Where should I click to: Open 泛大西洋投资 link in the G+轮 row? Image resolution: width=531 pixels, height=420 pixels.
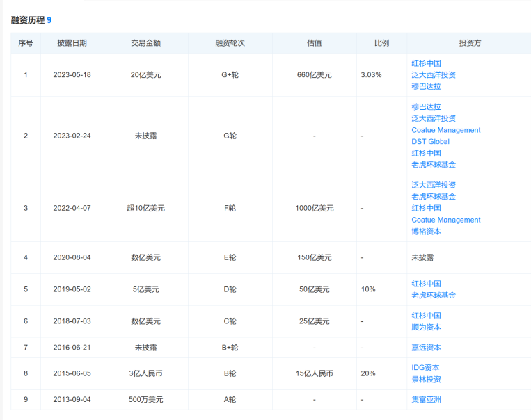434,75
